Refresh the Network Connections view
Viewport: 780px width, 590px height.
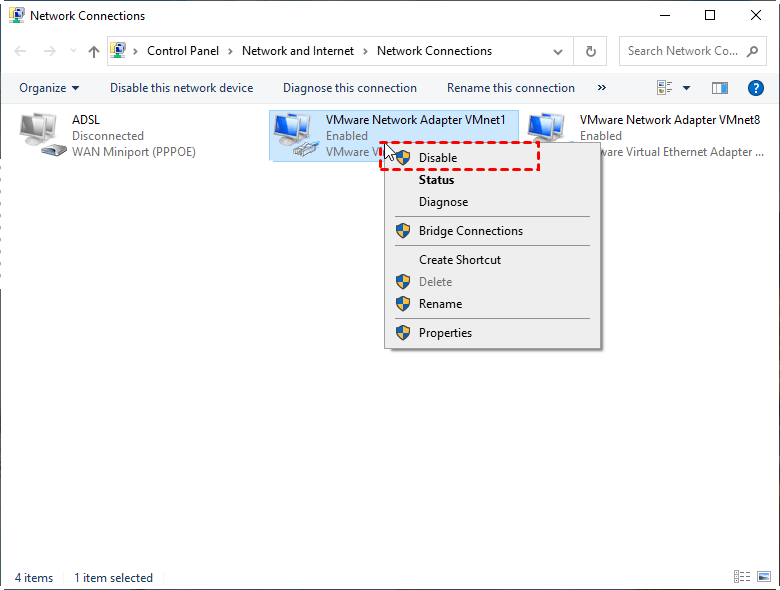tap(590, 51)
